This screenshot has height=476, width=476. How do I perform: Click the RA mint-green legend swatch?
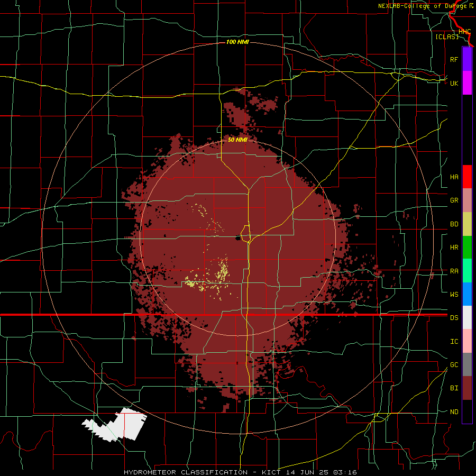pos(467,271)
